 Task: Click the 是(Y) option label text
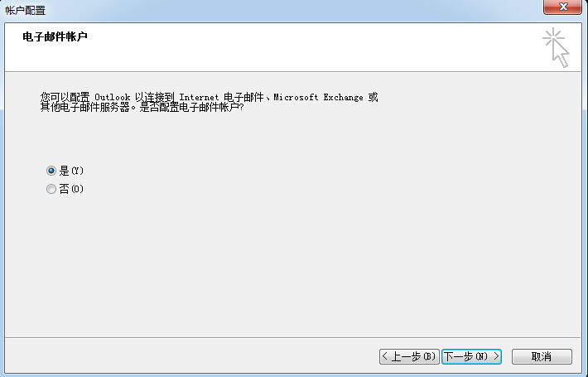click(72, 171)
